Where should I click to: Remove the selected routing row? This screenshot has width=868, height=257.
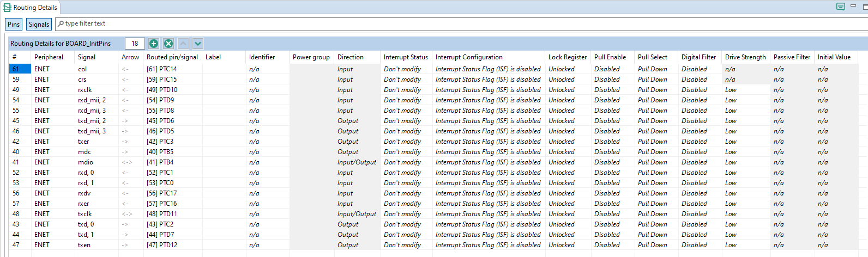pos(168,44)
